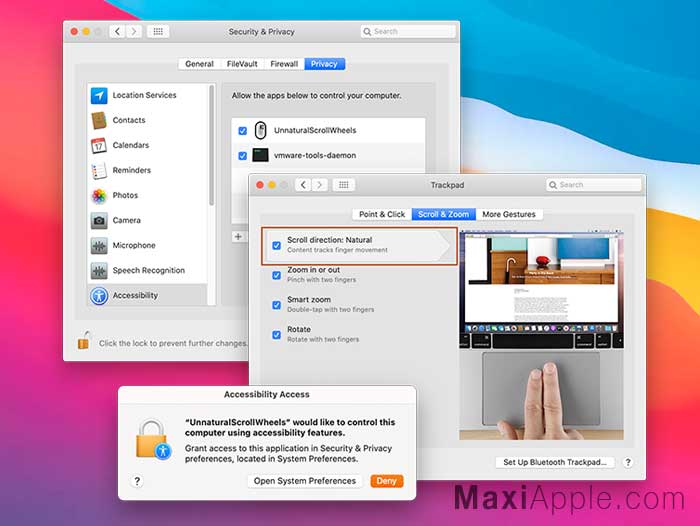This screenshot has width=700, height=526.
Task: Click the plus button to add an app
Action: 238,237
